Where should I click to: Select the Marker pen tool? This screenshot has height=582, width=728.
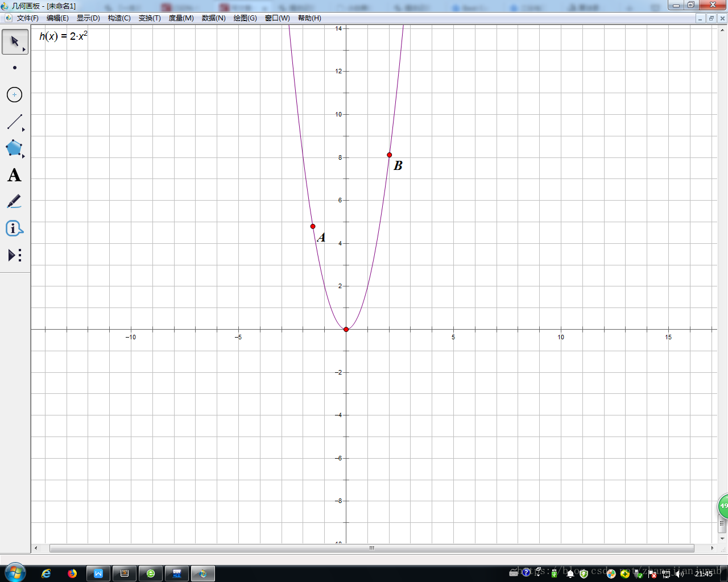point(15,201)
